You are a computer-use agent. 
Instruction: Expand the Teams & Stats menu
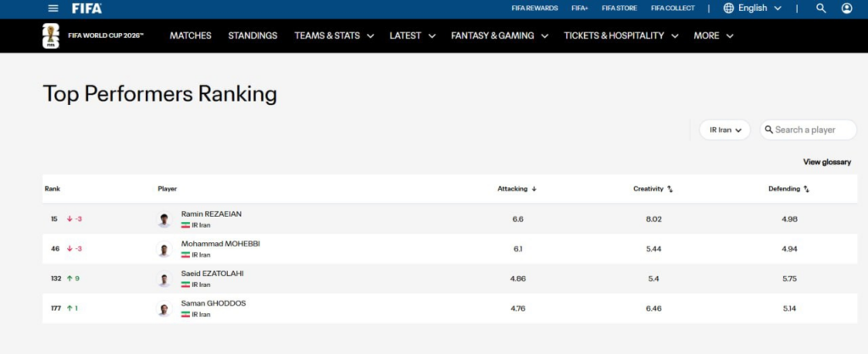click(334, 36)
